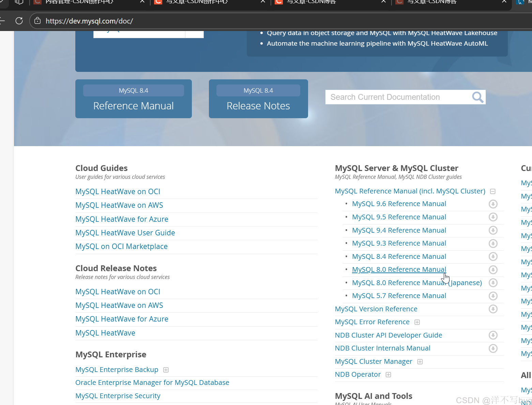Viewport: 532px width, 405px height.
Task: Click the "MySQL Enterprise" section heading
Action: point(111,355)
